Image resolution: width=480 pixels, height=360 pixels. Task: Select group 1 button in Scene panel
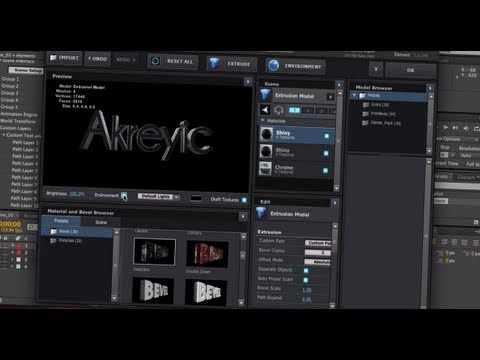click(294, 110)
